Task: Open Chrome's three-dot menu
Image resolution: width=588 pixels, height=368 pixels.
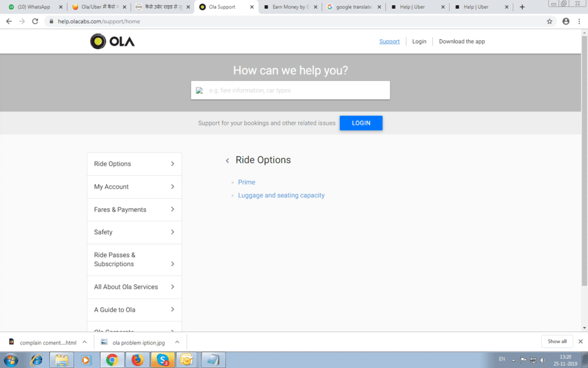Action: [x=579, y=21]
